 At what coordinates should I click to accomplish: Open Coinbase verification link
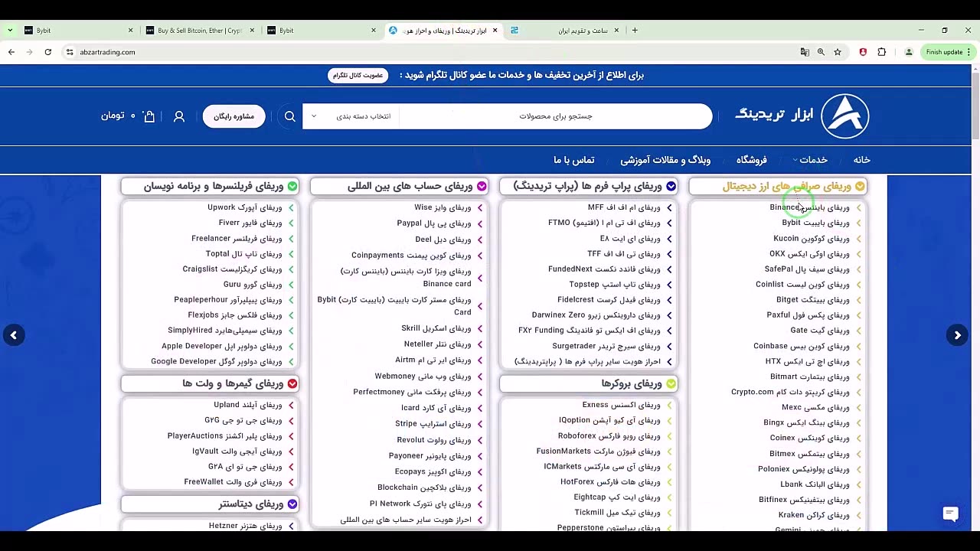point(802,346)
